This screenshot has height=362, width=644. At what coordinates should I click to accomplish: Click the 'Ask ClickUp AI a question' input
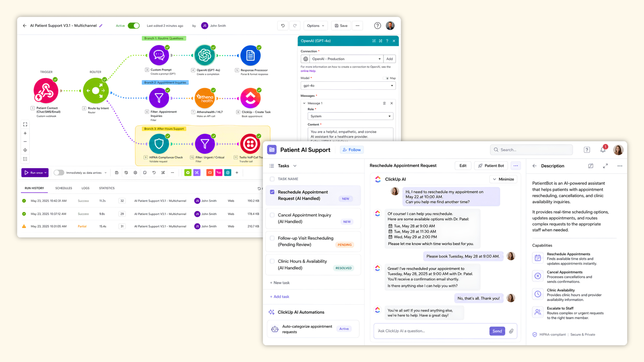tap(431, 331)
